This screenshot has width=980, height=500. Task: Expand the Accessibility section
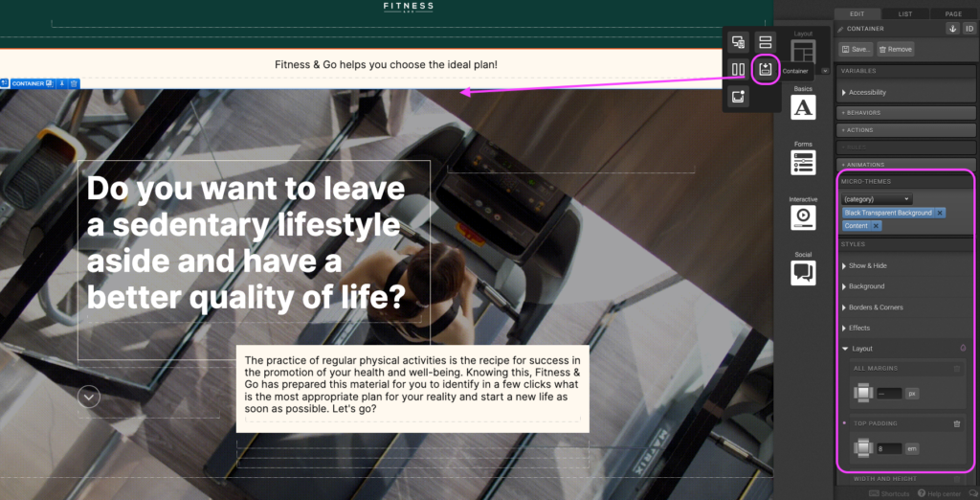coord(867,93)
